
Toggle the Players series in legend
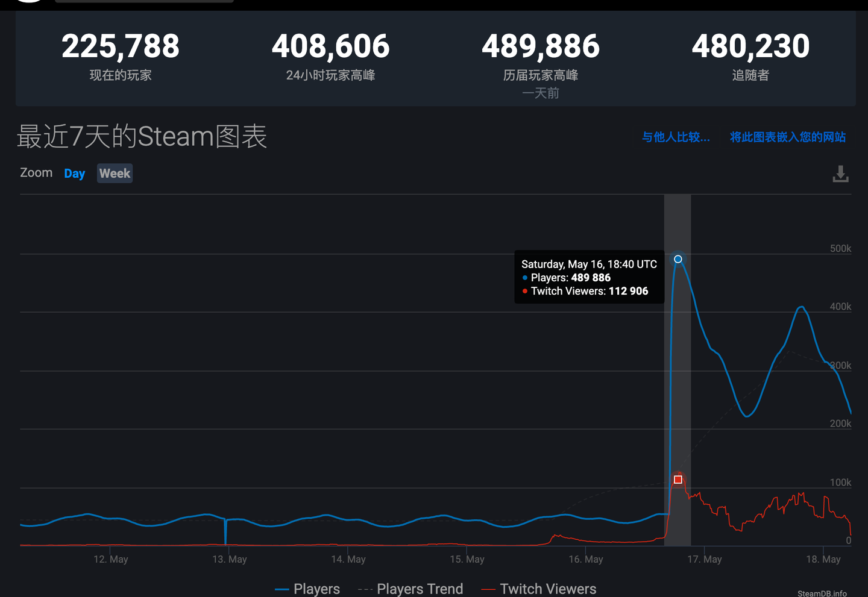pos(307,589)
